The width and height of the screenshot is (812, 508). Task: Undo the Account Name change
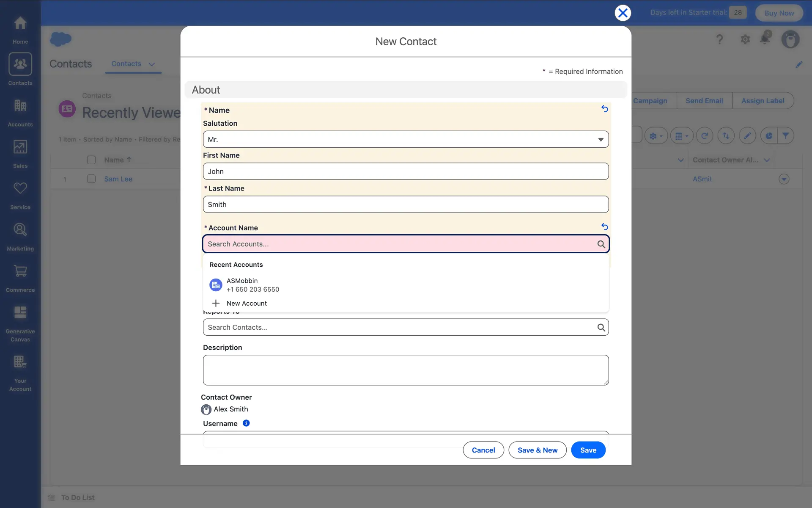click(604, 227)
